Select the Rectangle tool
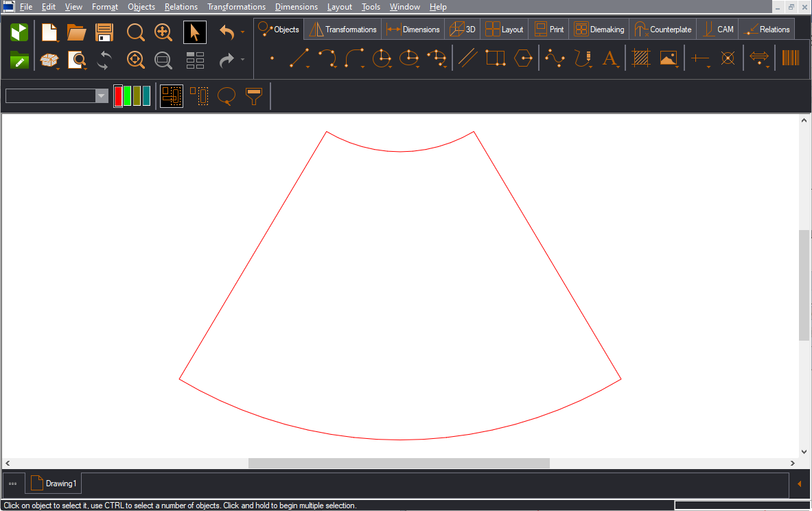The image size is (812, 511). tap(495, 58)
